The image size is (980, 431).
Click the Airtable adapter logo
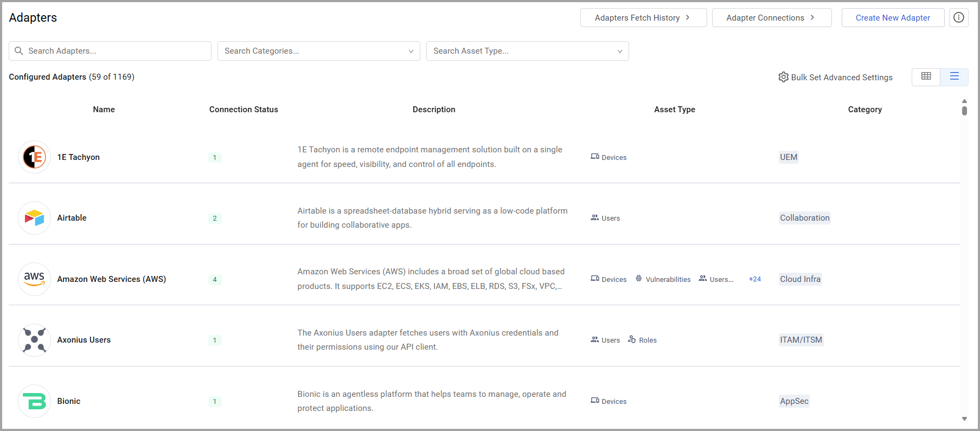(x=34, y=218)
